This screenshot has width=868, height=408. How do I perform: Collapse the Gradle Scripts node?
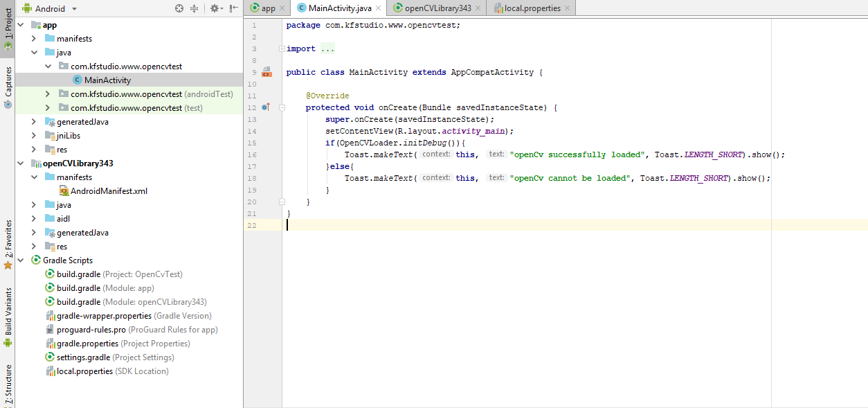tap(21, 260)
